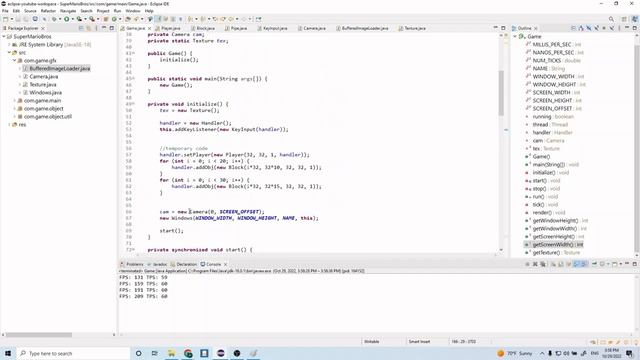Open Task View on the taskbar
Screen dimensions: 640x360
[x=155, y=353]
